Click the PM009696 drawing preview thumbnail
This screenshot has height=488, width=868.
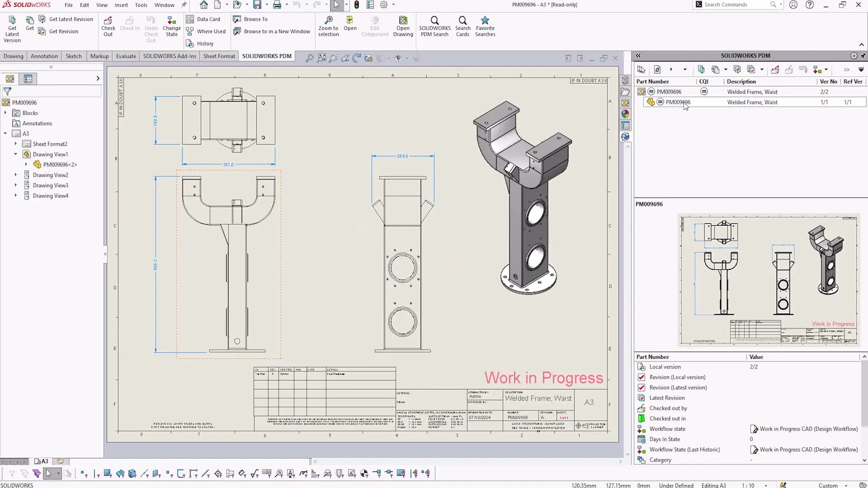click(x=769, y=280)
